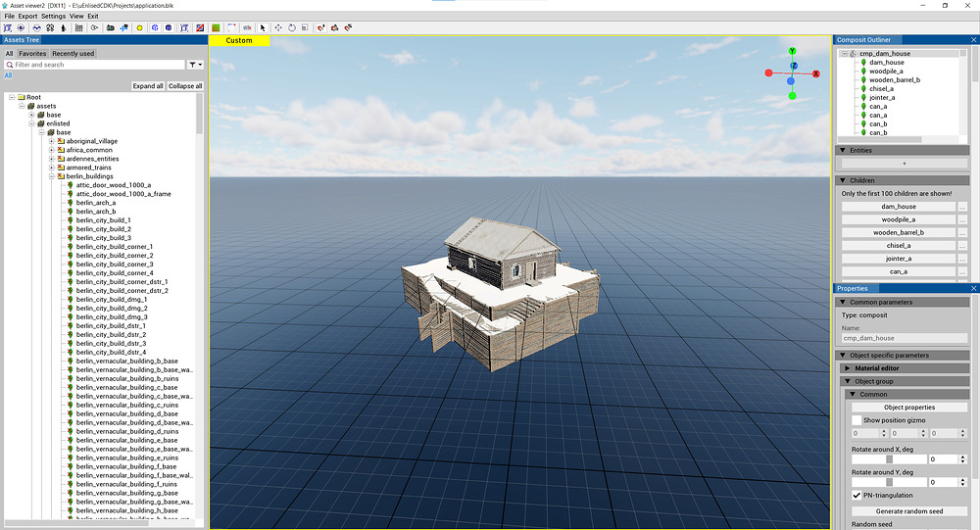The height and width of the screenshot is (530, 980).
Task: Click the solid blue sphere toolbar icon
Action: [169, 27]
